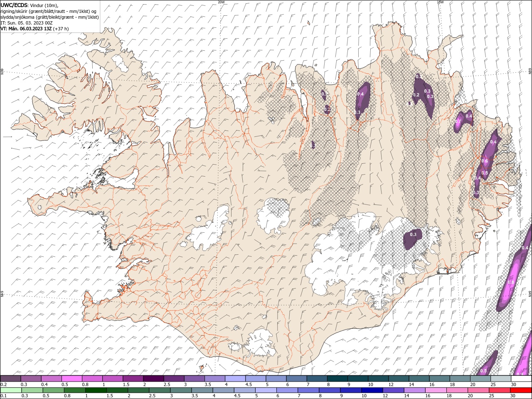Select the grey-blue 3.5 rain legend swatch
The image size is (532, 399).
[202, 390]
